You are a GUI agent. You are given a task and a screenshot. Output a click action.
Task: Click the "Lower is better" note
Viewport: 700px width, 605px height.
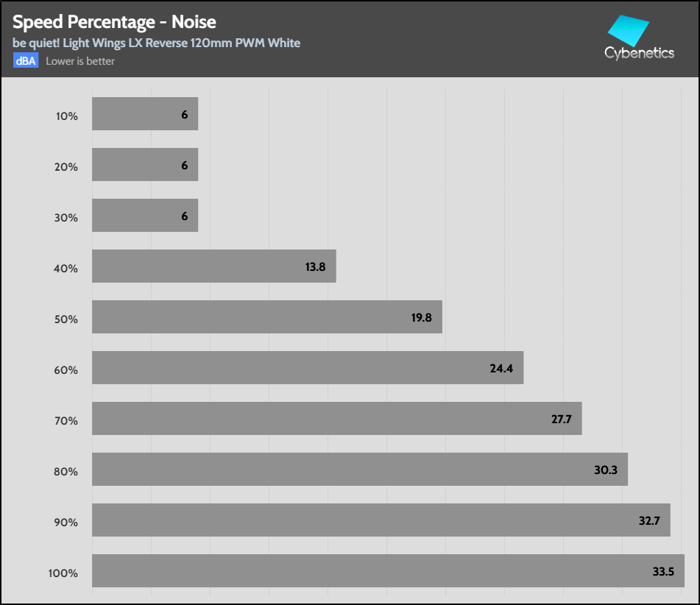point(80,61)
